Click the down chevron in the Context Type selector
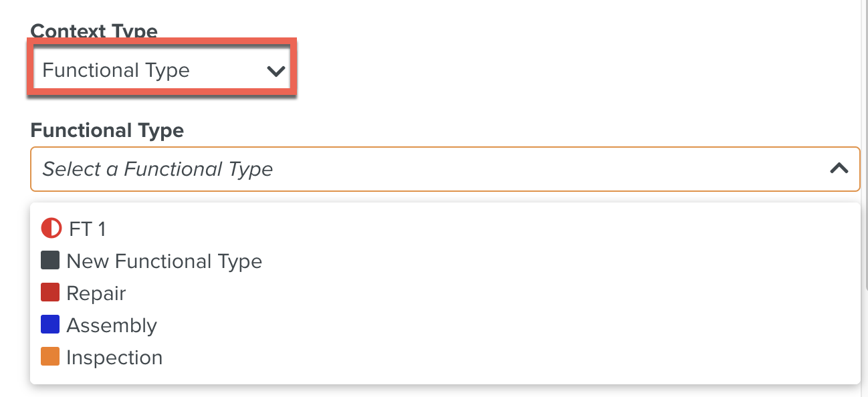Viewport: 868px width, 397px height. (277, 70)
